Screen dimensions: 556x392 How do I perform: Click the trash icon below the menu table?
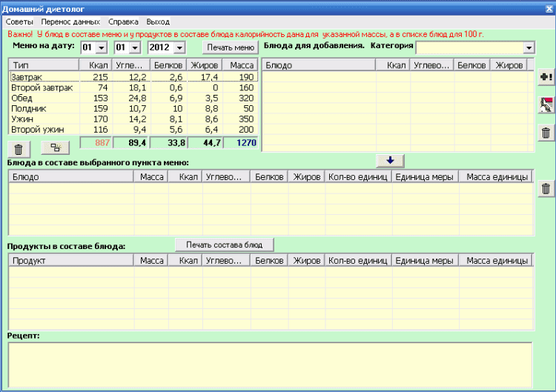(x=19, y=149)
